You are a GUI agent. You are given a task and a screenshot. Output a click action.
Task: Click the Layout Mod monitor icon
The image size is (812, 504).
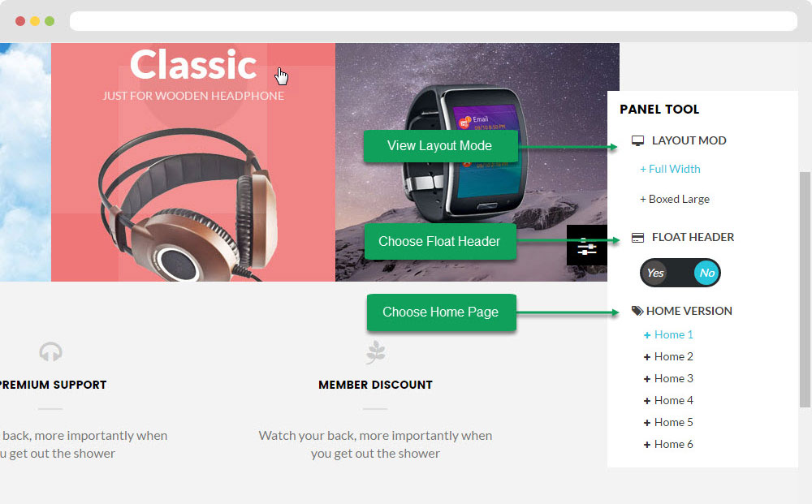click(638, 140)
